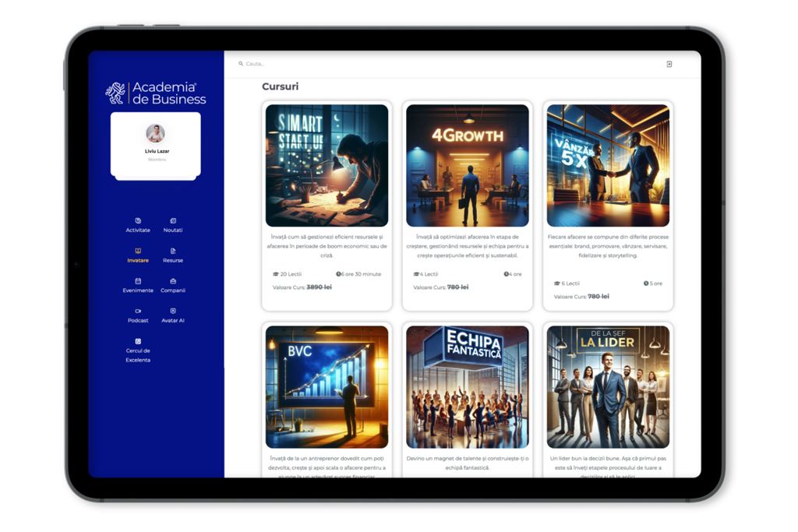This screenshot has width=798, height=532.
Task: Click the 4 ore duration text
Action: [515, 274]
